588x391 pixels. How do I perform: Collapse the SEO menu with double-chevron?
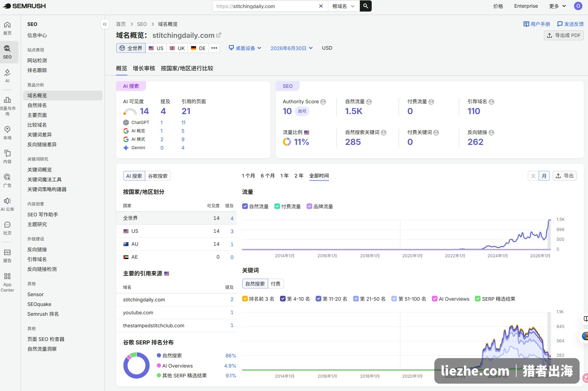(x=105, y=24)
